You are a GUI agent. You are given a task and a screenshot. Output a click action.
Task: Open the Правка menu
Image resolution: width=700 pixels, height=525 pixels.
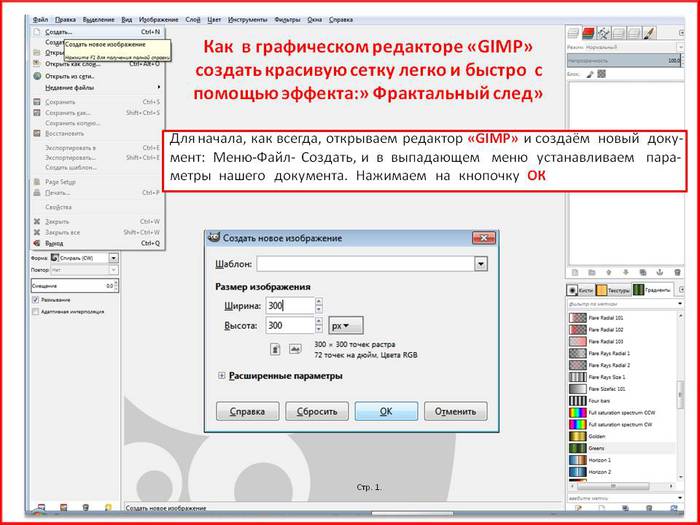[65, 20]
